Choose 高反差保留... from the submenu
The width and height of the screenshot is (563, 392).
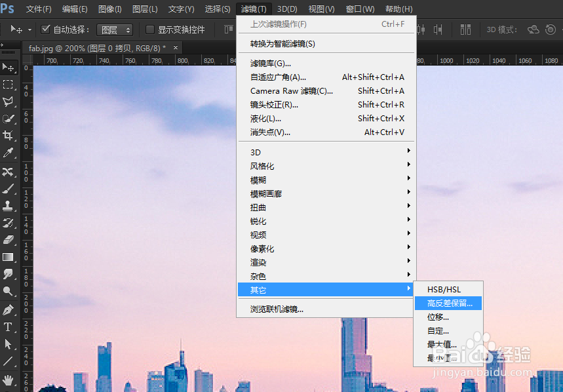click(448, 304)
